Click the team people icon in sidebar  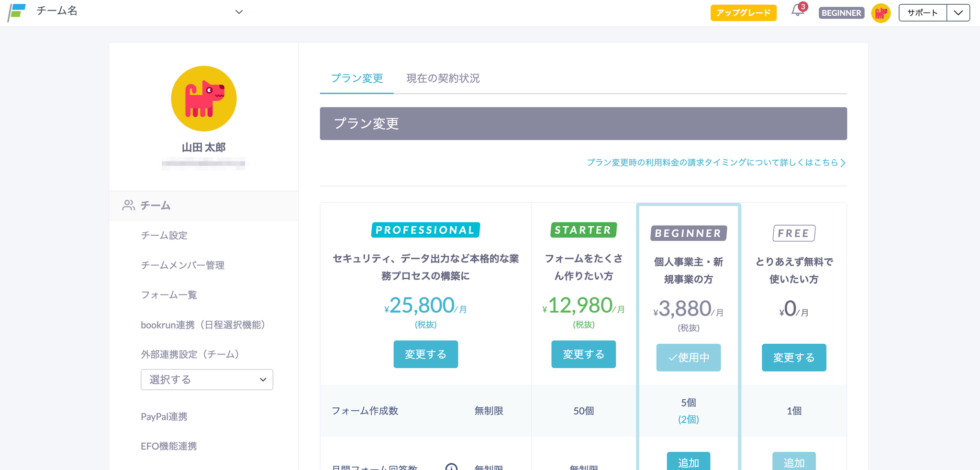pos(128,206)
